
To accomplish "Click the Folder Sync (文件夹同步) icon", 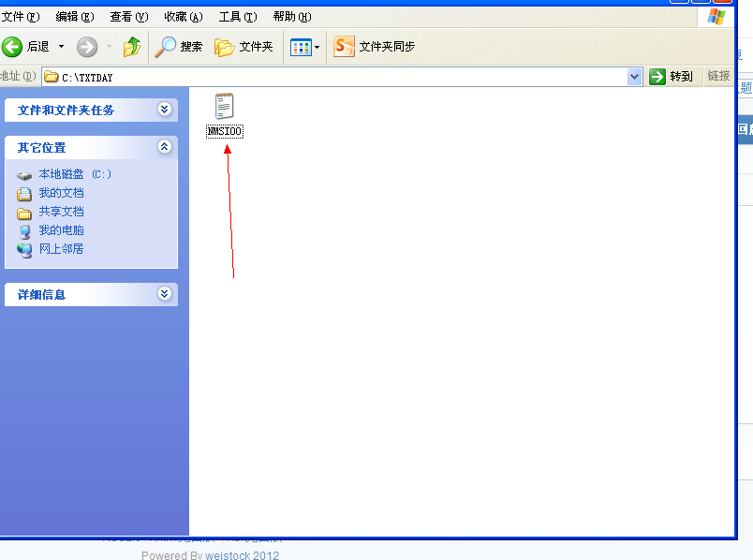I will coord(344,47).
